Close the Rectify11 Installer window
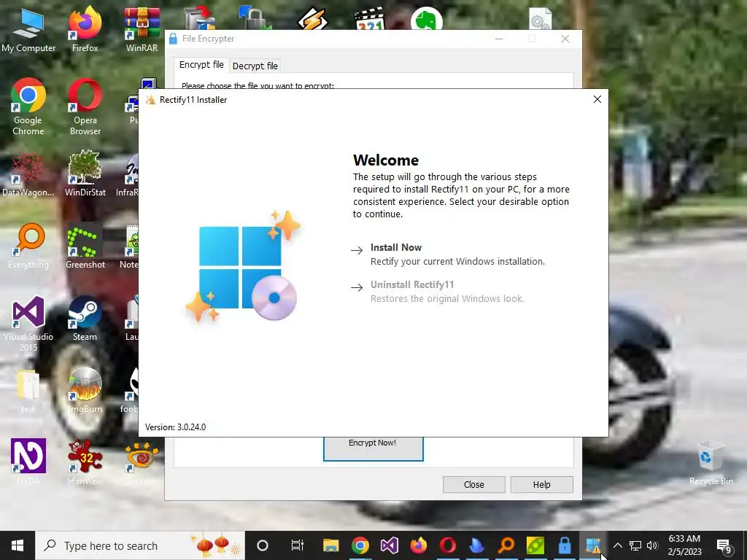The height and width of the screenshot is (560, 747). [x=597, y=99]
